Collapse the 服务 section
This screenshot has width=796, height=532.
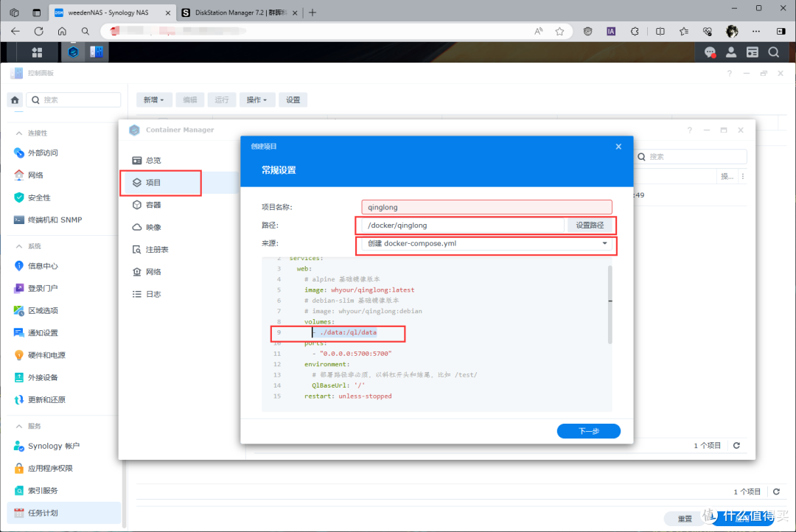pos(18,427)
